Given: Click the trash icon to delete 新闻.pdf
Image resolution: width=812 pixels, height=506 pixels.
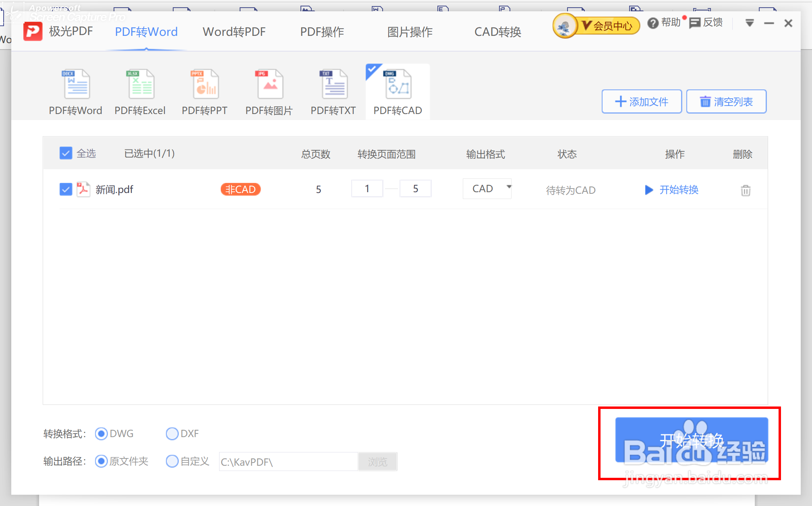Looking at the screenshot, I should tap(746, 190).
